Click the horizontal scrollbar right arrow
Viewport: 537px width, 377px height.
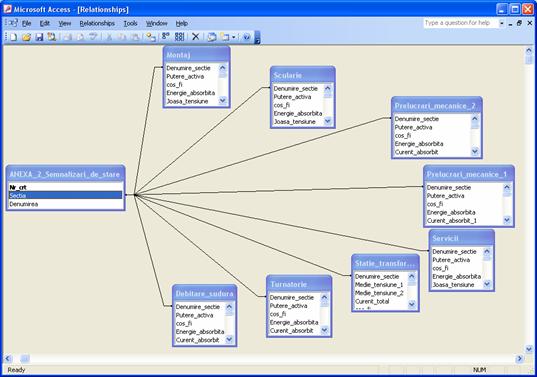pyautogui.click(x=520, y=359)
